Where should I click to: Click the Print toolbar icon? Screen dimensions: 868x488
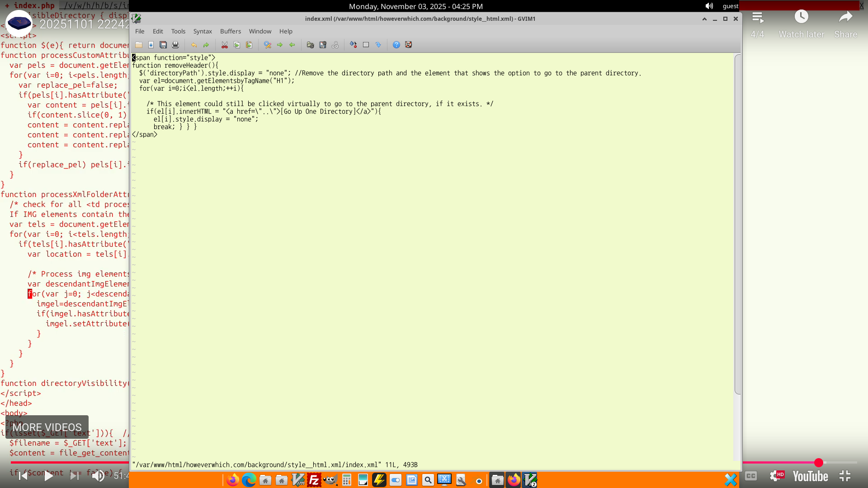[175, 45]
